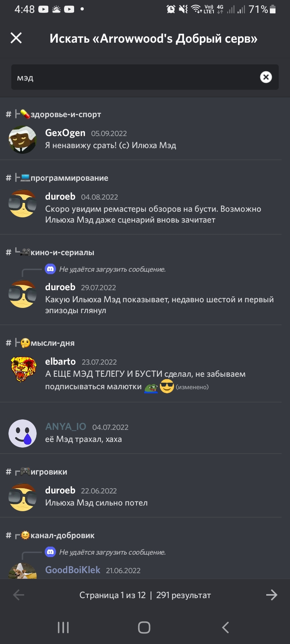Open elbarto's tiger avatar
The image size is (290, 644).
click(23, 369)
